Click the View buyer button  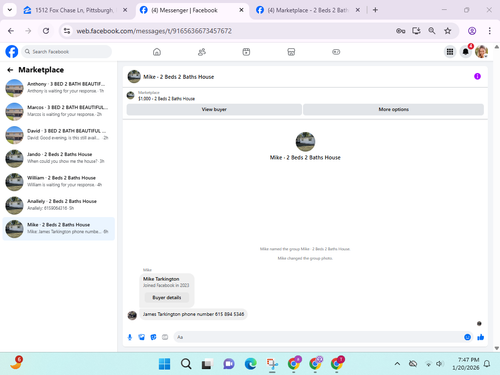coord(214,109)
